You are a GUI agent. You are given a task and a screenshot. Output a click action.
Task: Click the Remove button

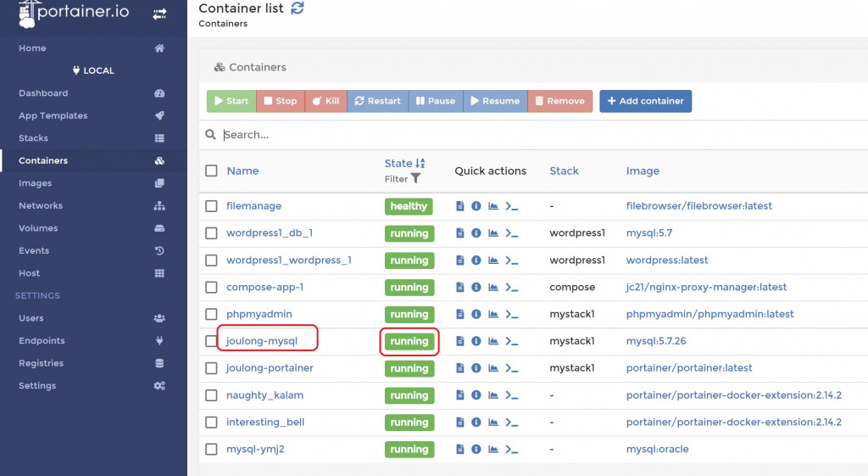point(559,101)
